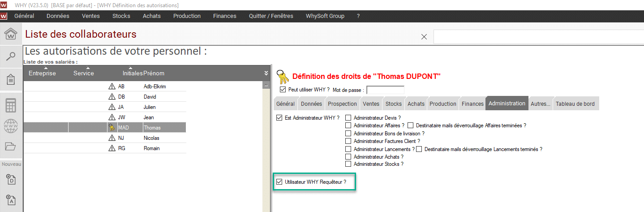Open the clipboard icon in sidebar
This screenshot has height=212, width=644.
pos(11,80)
